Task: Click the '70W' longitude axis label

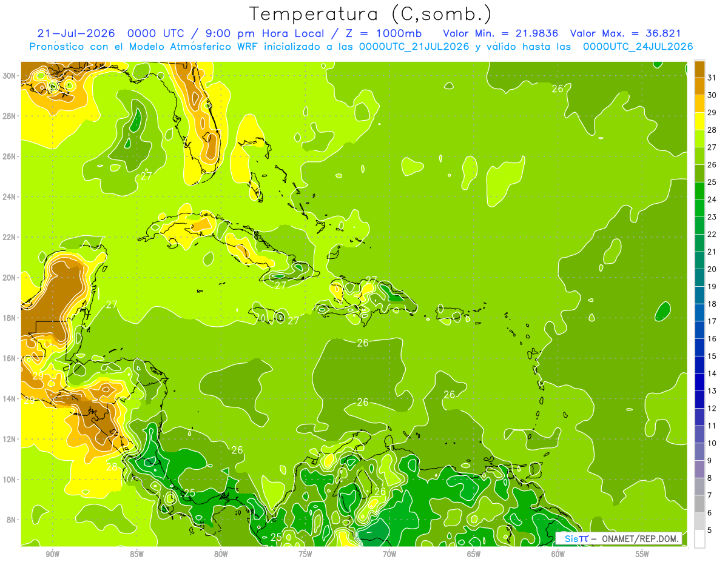Action: point(389,554)
